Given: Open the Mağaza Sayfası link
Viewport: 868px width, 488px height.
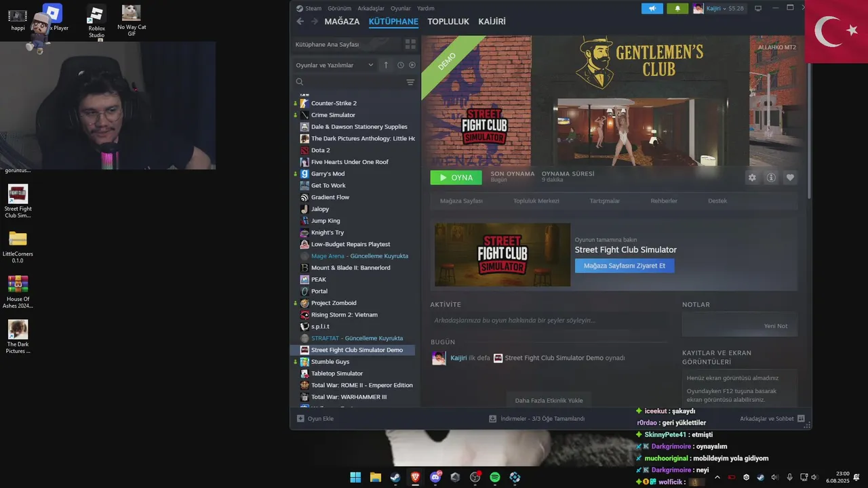Looking at the screenshot, I should (x=461, y=201).
